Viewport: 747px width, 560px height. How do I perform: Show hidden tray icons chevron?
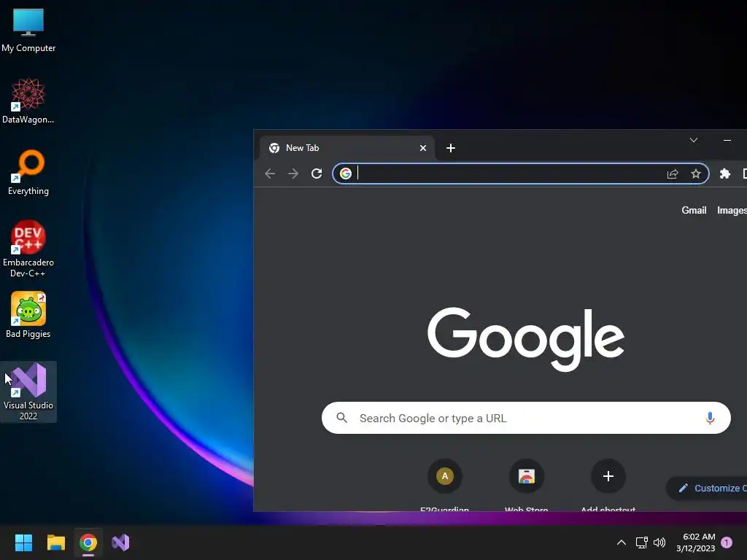(x=622, y=542)
